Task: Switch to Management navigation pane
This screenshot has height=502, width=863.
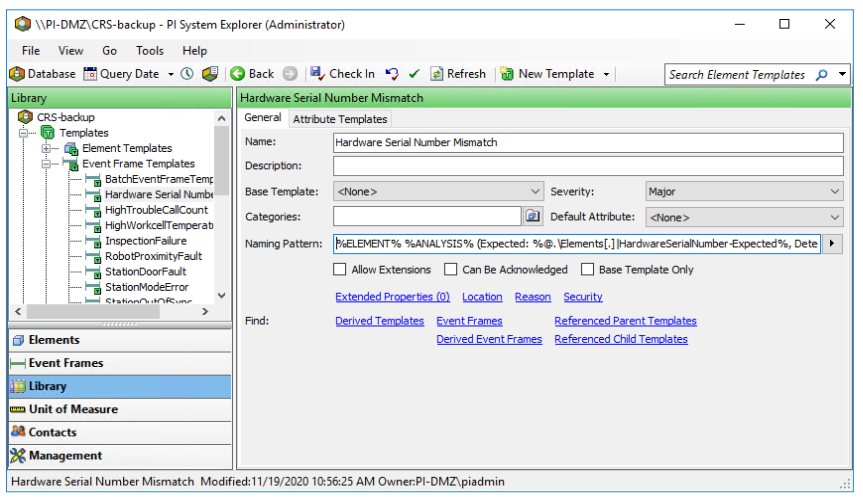Action: [121, 456]
